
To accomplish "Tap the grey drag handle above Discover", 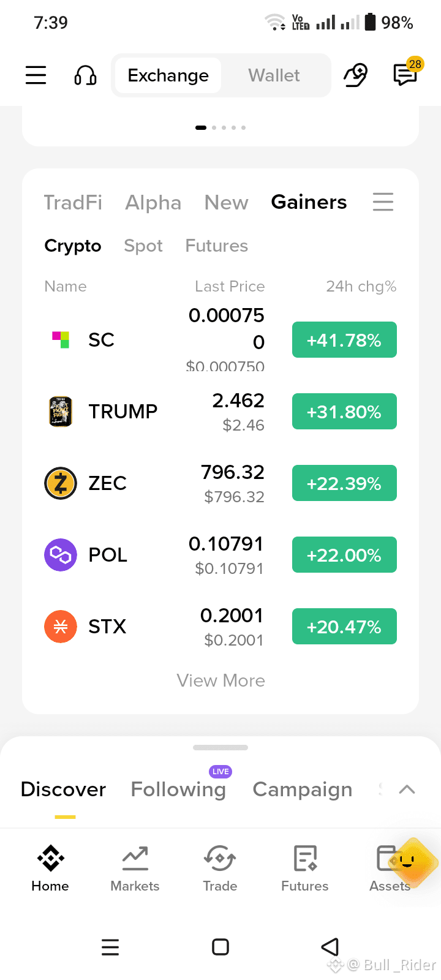I will [221, 747].
